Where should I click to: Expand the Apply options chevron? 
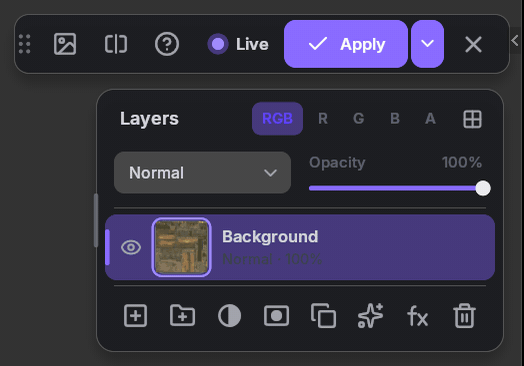pyautogui.click(x=427, y=44)
